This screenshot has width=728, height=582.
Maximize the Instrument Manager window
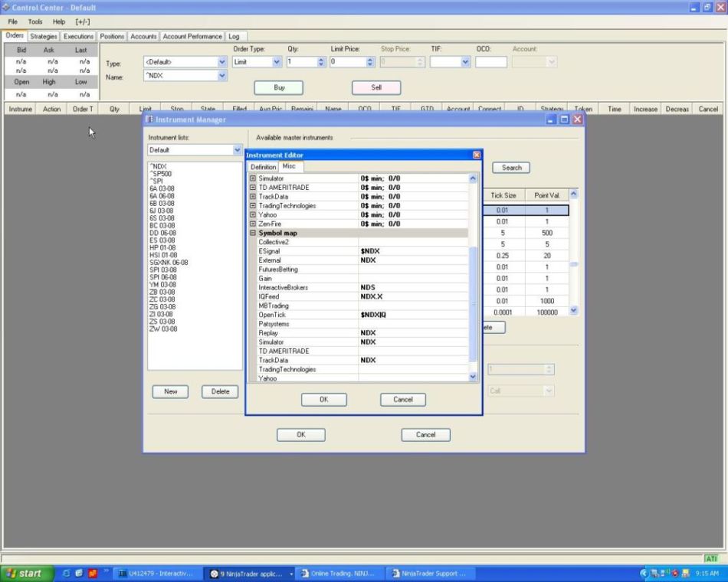coord(564,119)
